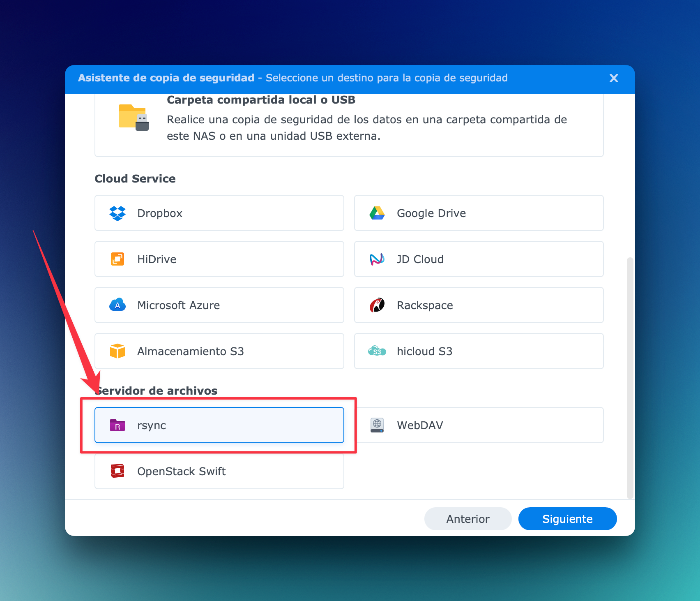700x601 pixels.
Task: Click the Almacenamiento S3 box icon
Action: 117,351
